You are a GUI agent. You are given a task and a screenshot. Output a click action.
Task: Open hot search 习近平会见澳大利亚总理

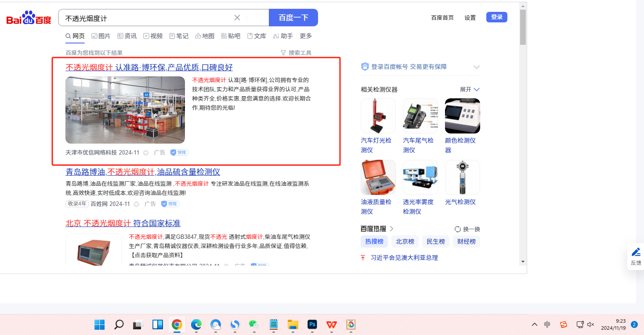coord(404,258)
